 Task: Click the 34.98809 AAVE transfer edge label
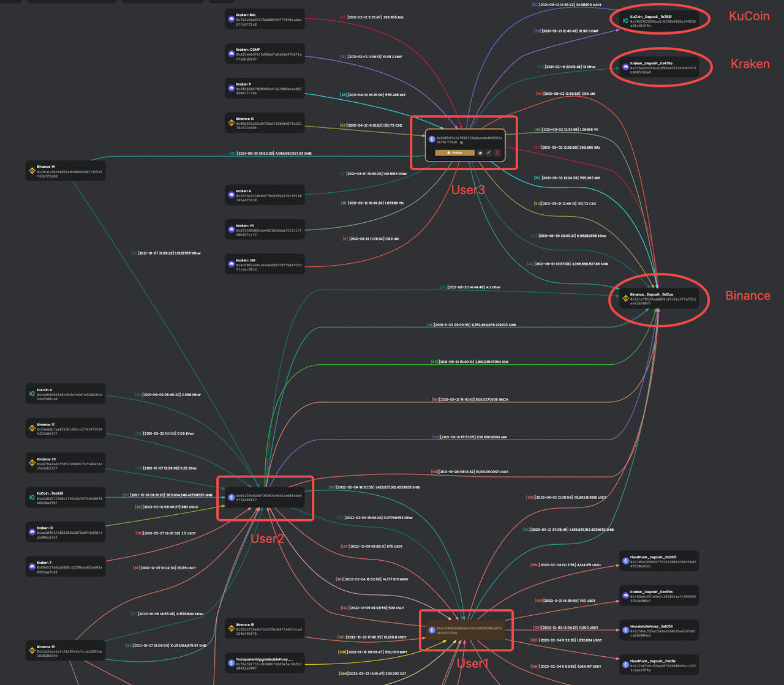pyautogui.click(x=570, y=5)
